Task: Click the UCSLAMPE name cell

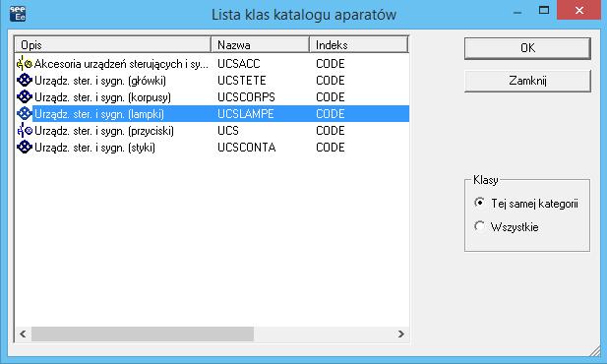Action: click(245, 114)
